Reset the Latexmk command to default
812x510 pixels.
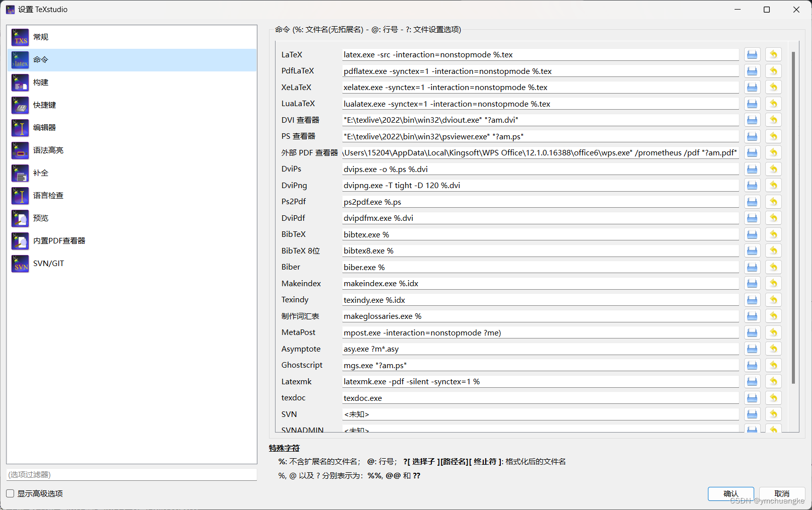[x=773, y=382]
